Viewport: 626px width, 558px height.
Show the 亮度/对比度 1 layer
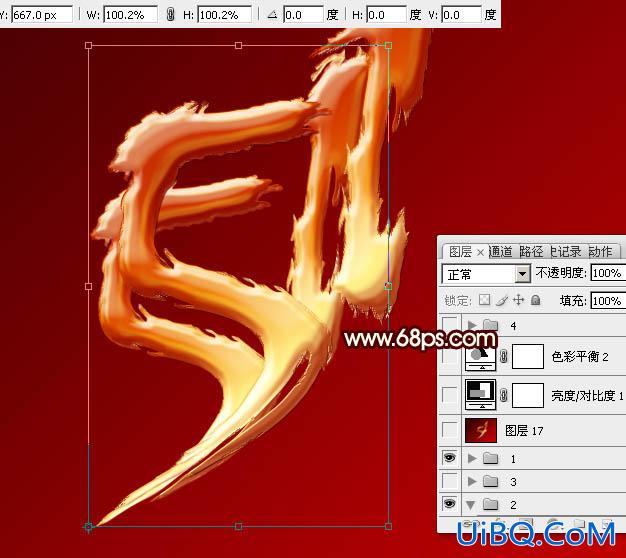pyautogui.click(x=450, y=395)
